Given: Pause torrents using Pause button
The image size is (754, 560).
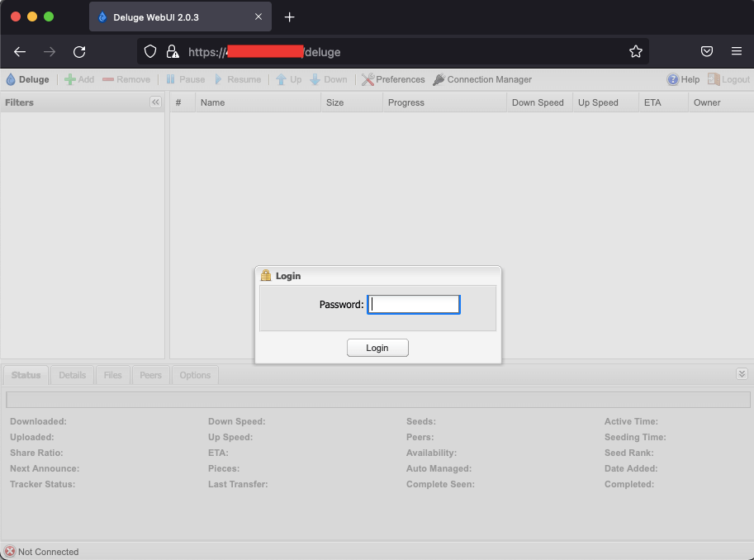Looking at the screenshot, I should [x=186, y=79].
